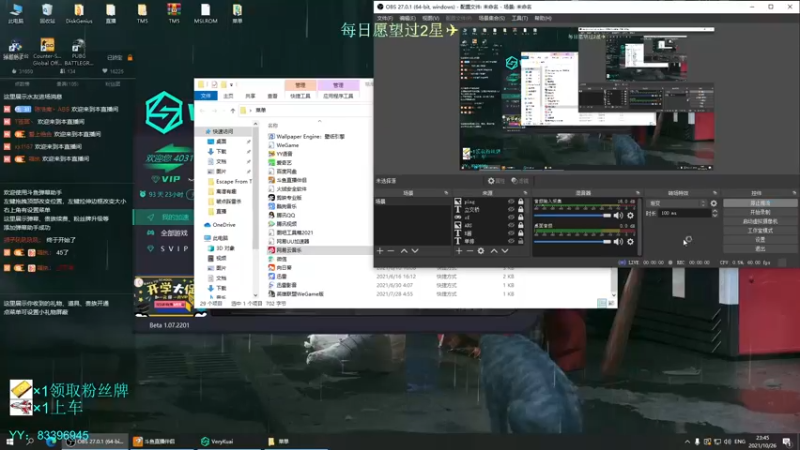Click the OBS remove scene minus icon

click(391, 251)
